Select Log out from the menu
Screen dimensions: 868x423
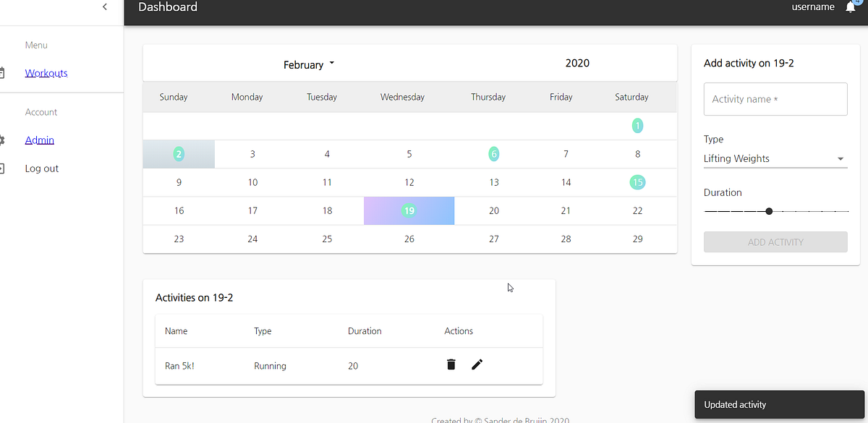(41, 168)
